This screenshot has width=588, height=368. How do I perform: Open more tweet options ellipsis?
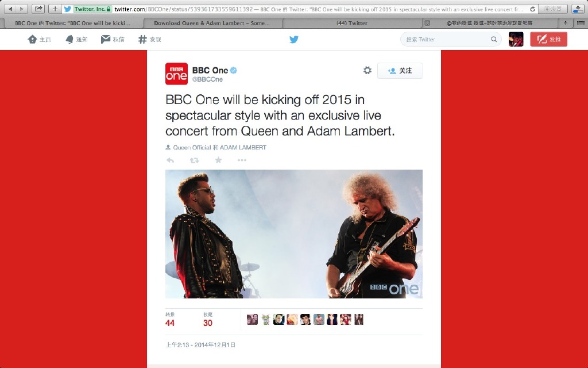pyautogui.click(x=242, y=160)
